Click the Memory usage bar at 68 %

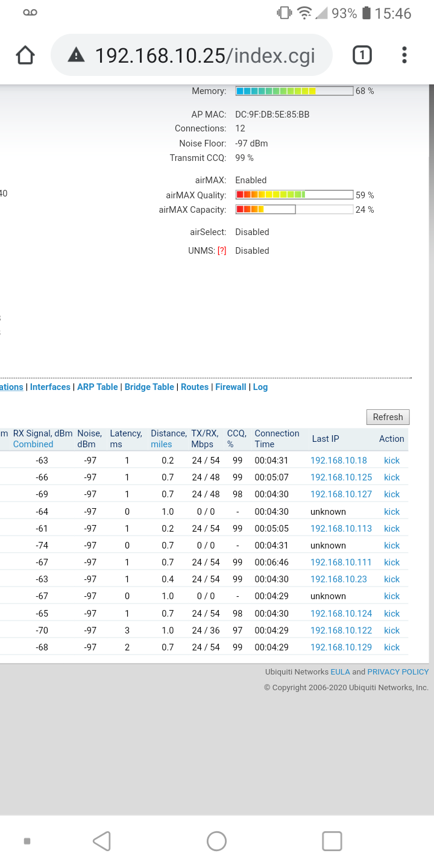click(x=294, y=91)
